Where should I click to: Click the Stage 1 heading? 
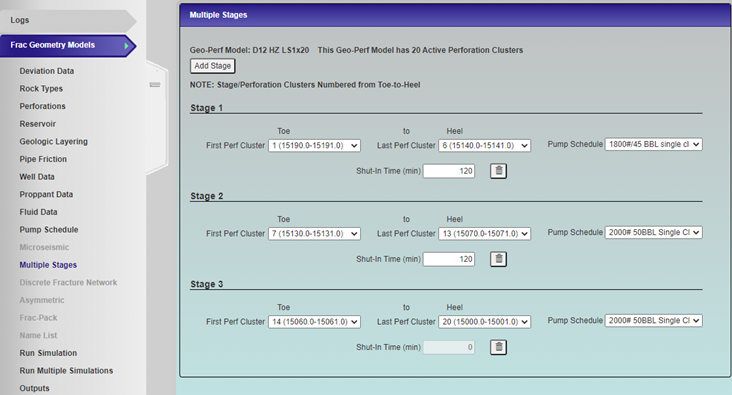[206, 108]
